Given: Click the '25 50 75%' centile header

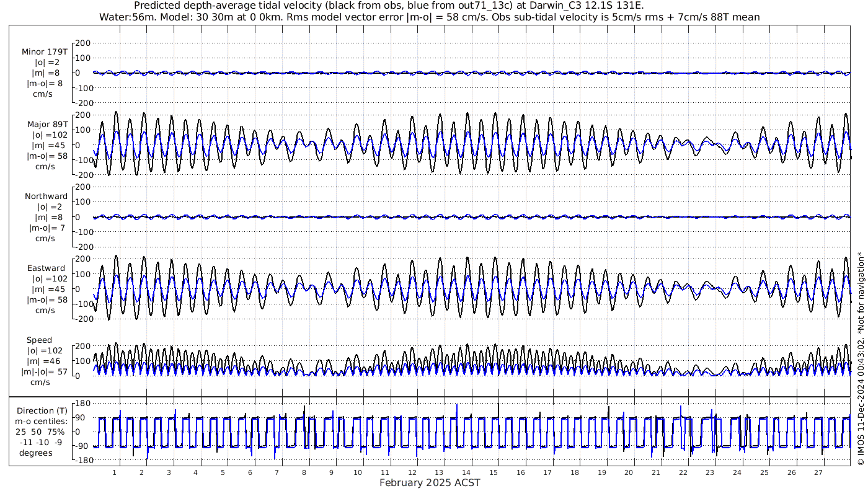Looking at the screenshot, I should (40, 432).
